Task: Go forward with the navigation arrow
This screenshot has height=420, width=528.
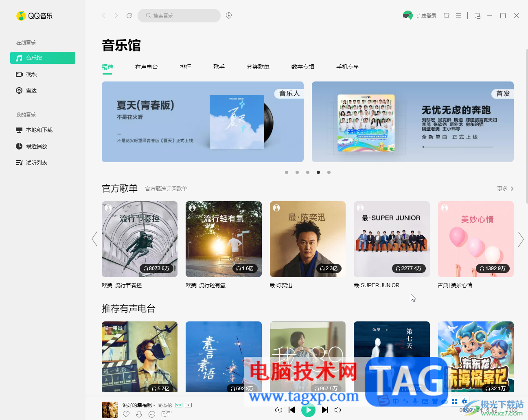Action: click(x=116, y=15)
